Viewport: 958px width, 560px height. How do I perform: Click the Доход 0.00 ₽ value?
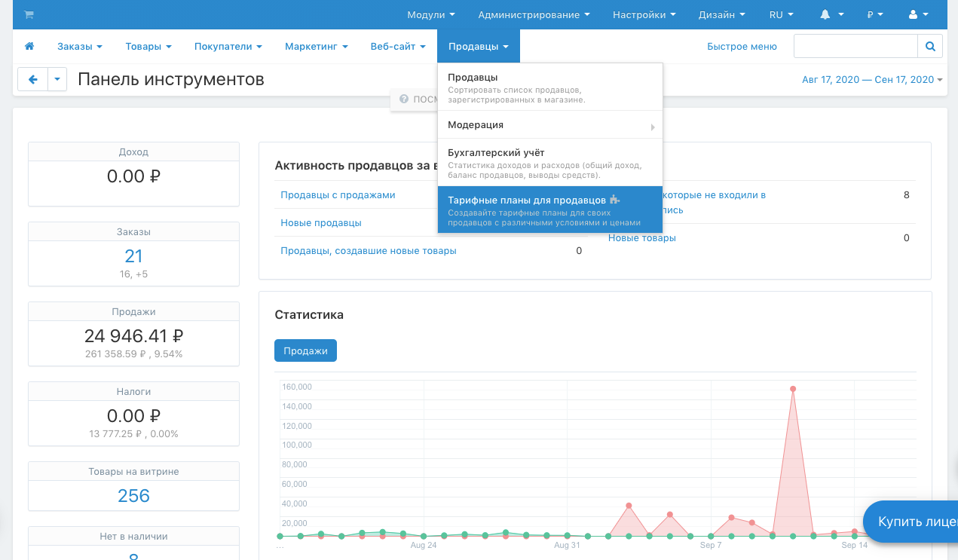coord(134,176)
